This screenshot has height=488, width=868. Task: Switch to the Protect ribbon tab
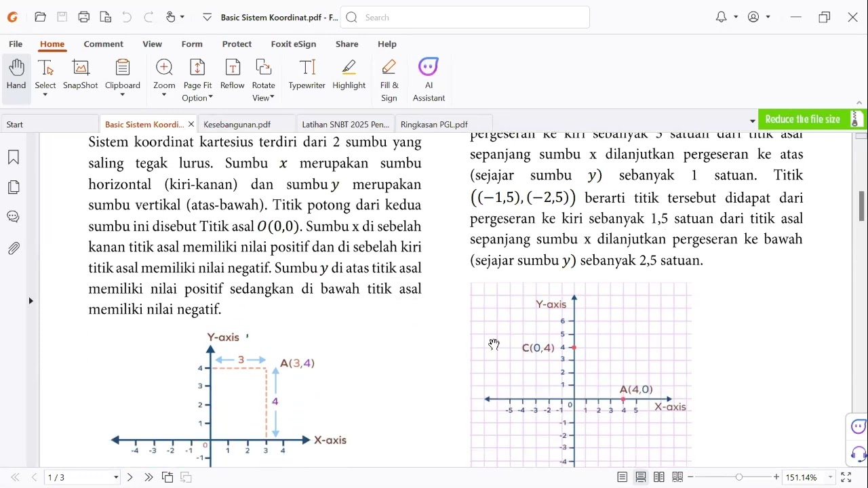(x=237, y=44)
